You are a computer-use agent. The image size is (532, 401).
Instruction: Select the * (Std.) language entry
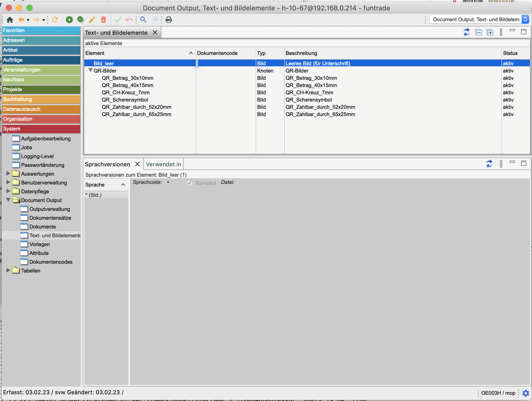95,195
